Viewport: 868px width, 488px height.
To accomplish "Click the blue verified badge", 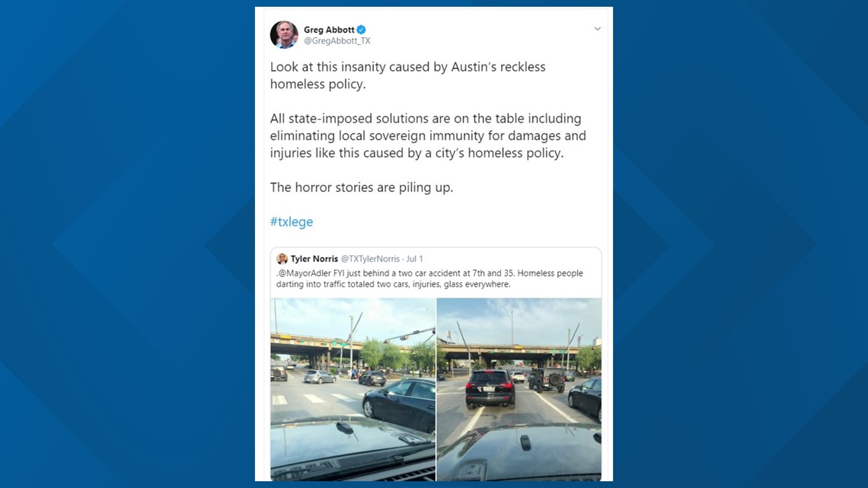I will pyautogui.click(x=362, y=30).
